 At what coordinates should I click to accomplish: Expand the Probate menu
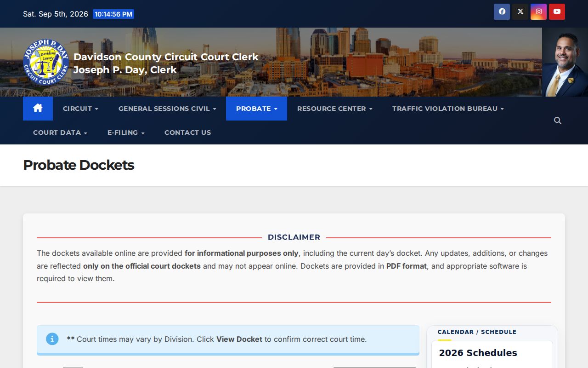click(x=256, y=109)
